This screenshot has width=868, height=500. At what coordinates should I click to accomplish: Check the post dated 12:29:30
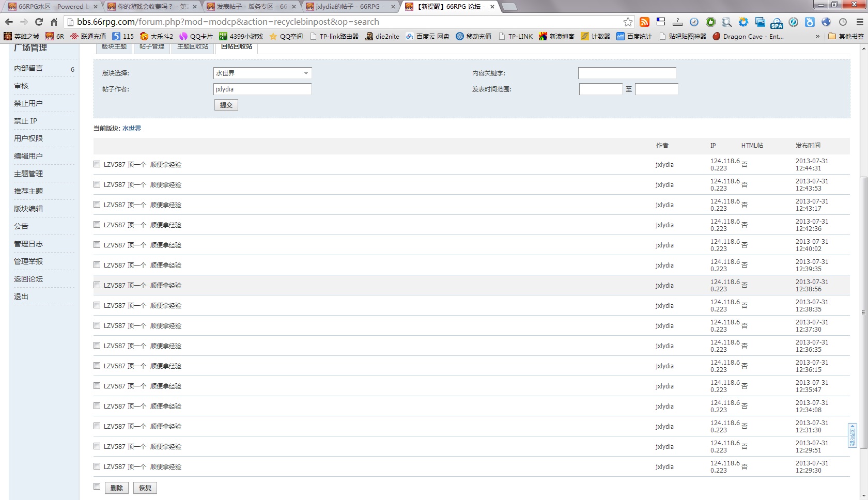click(x=97, y=466)
